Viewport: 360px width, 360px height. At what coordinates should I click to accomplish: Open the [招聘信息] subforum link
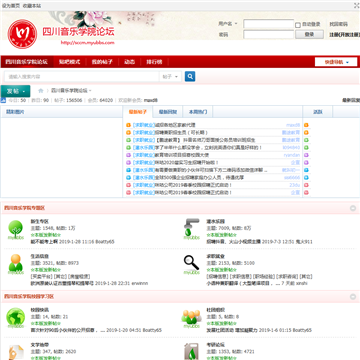[217, 277]
